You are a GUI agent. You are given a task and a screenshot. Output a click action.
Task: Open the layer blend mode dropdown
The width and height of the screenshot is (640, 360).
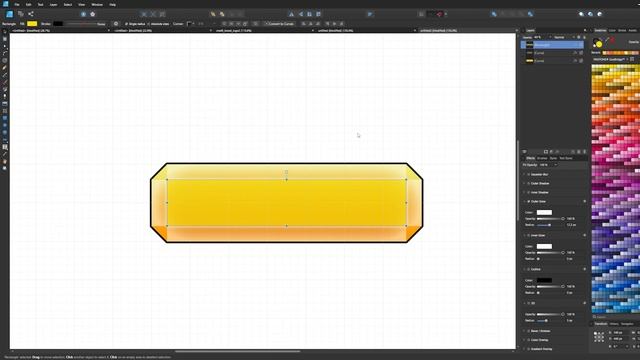[x=563, y=37]
